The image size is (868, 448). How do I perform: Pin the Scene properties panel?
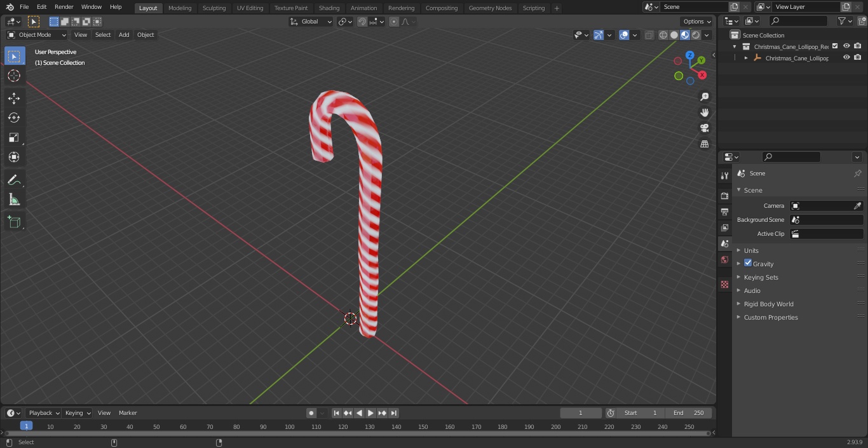point(857,173)
